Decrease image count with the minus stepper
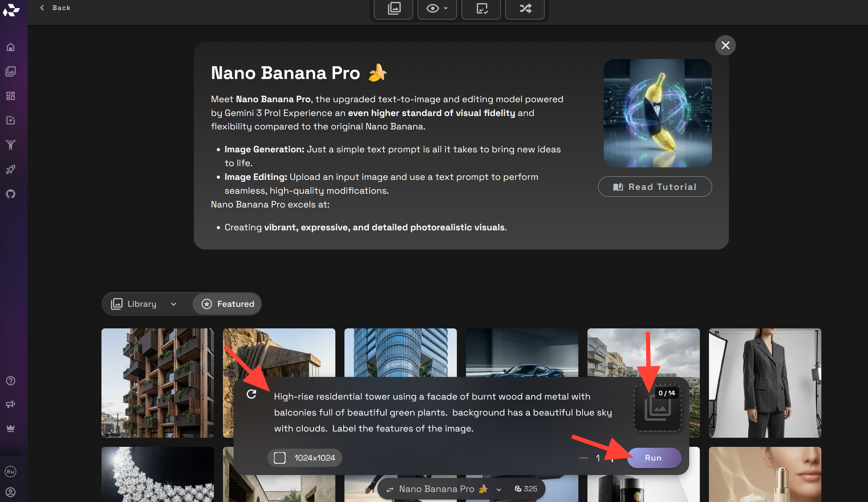Image resolution: width=868 pixels, height=502 pixels. coord(583,458)
